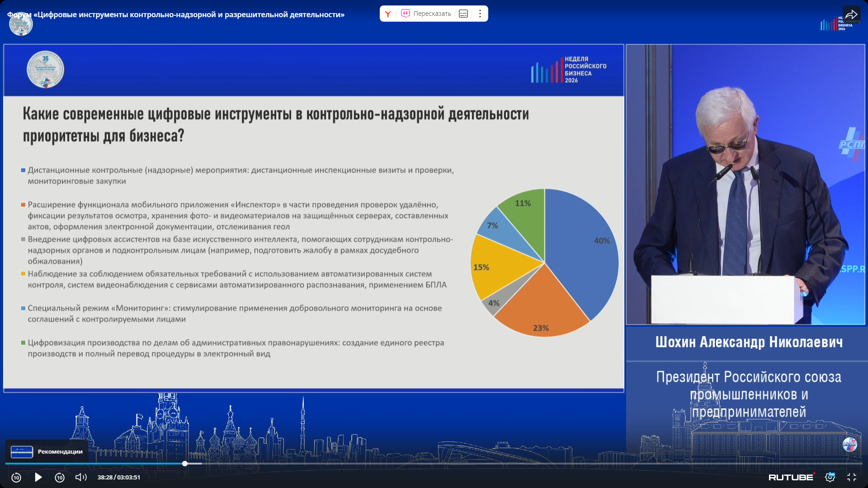Screen dimensions: 868x488
Task: Click the timestamp 38:28 / 03:03:51
Action: click(119, 477)
